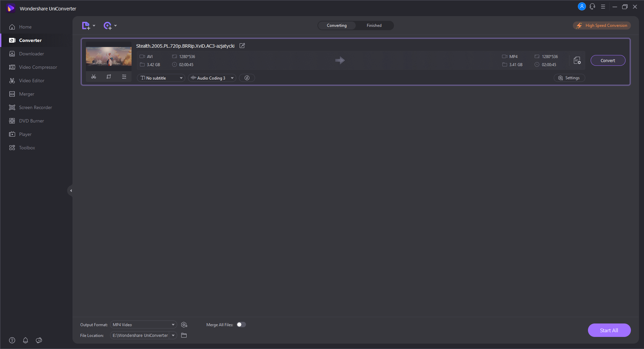The height and width of the screenshot is (349, 644).
Task: Collapse the left sidebar panel
Action: coord(70,191)
